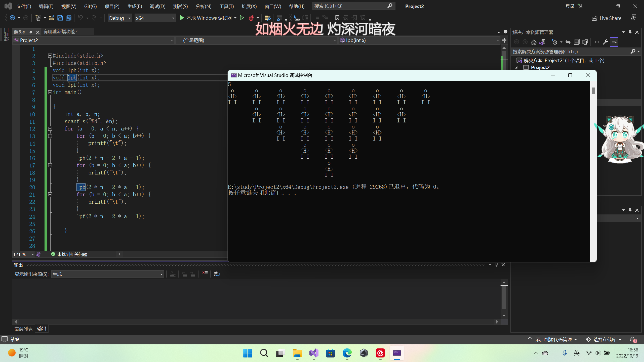
Task: Open the open file folder icon
Action: tap(51, 18)
